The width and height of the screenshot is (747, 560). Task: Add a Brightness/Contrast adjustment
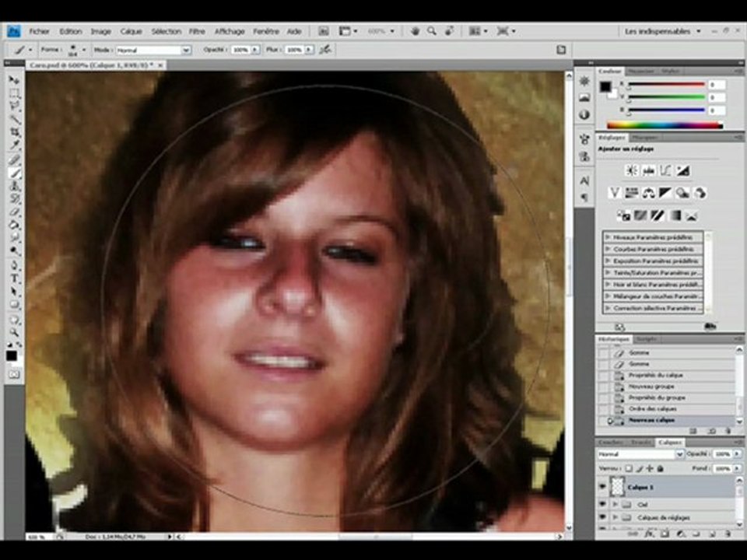pyautogui.click(x=632, y=170)
